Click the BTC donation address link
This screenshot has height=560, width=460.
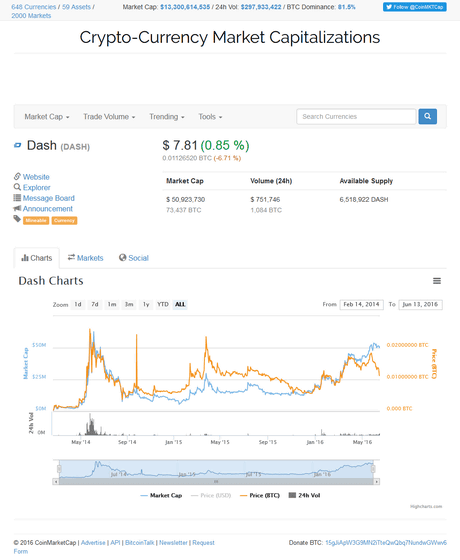click(386, 542)
